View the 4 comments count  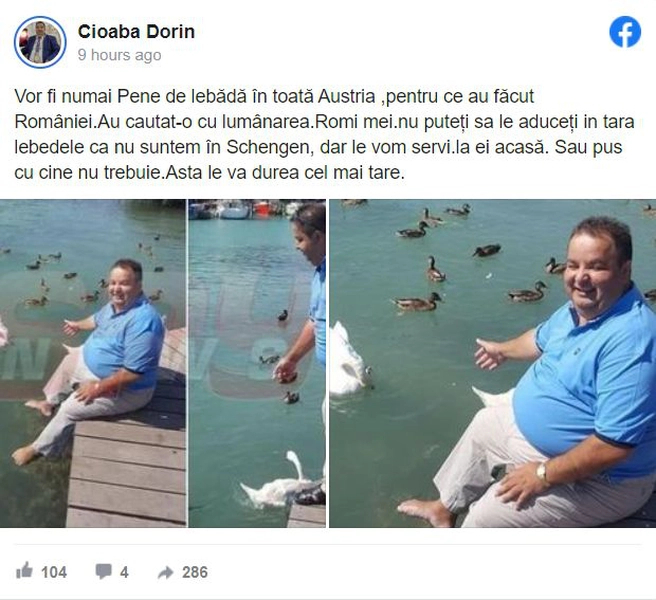[124, 572]
